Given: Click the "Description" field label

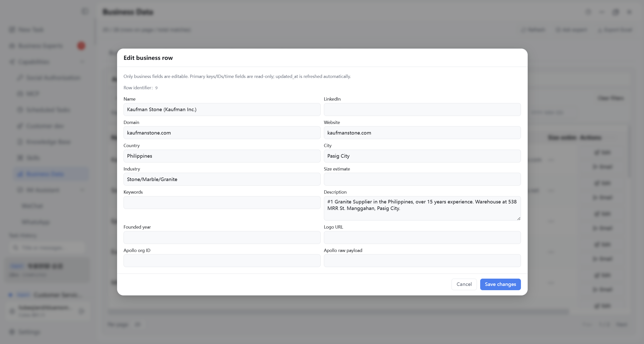Looking at the screenshot, I should point(335,192).
